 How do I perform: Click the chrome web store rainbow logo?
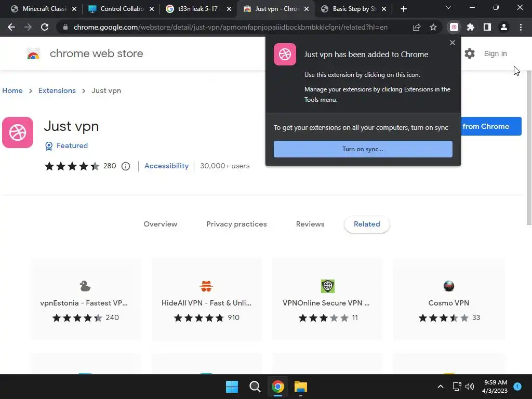[x=33, y=54]
